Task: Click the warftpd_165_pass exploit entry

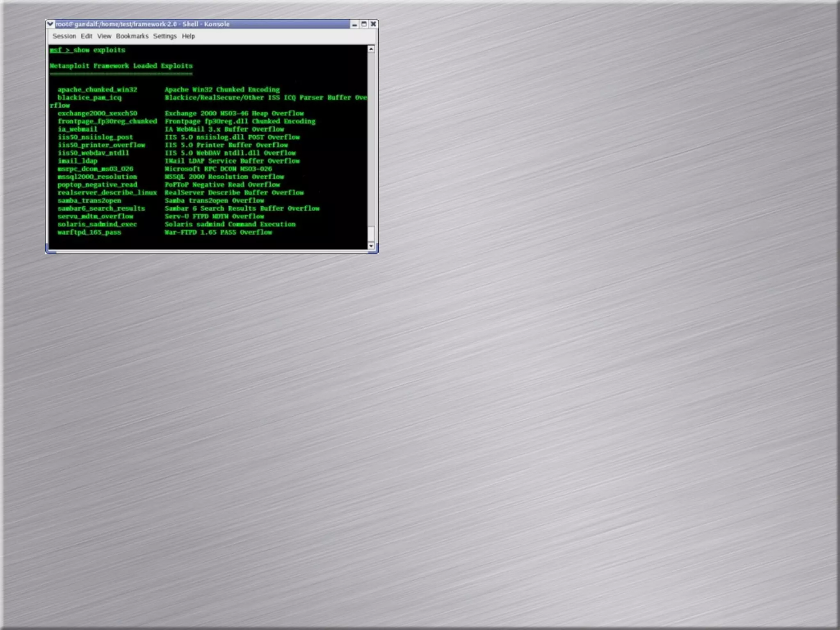Action: [89, 232]
